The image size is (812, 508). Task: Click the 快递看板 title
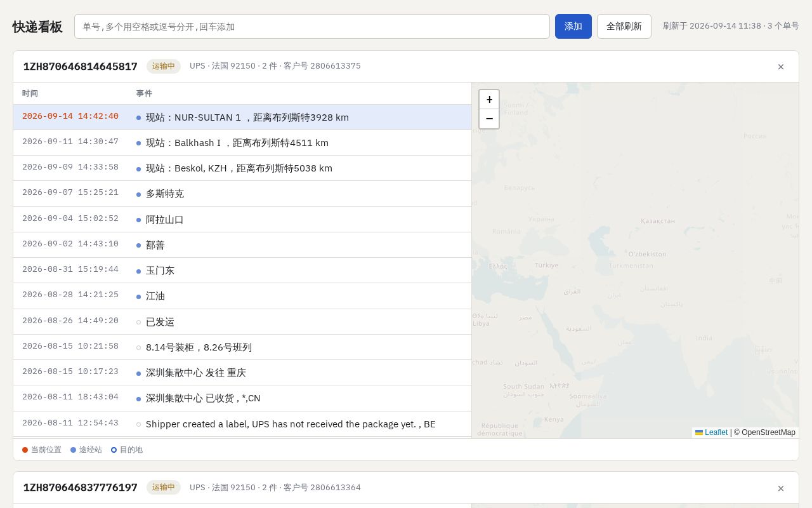[37, 27]
